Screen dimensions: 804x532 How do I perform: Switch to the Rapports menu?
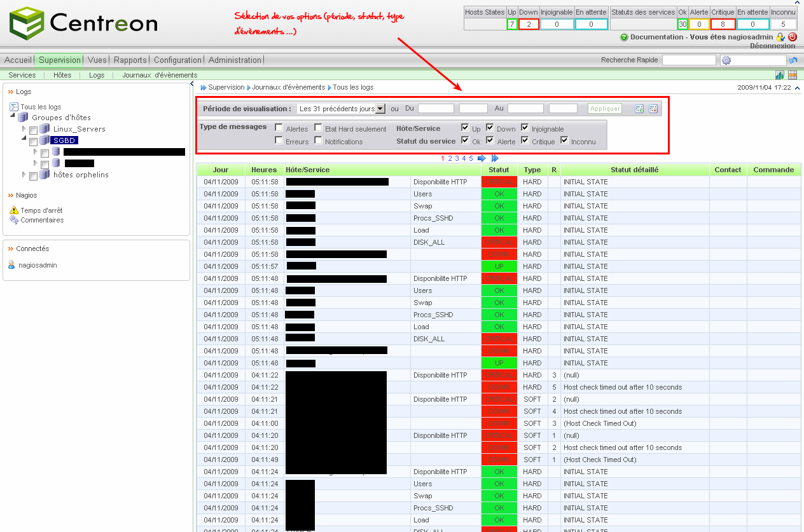(x=130, y=60)
